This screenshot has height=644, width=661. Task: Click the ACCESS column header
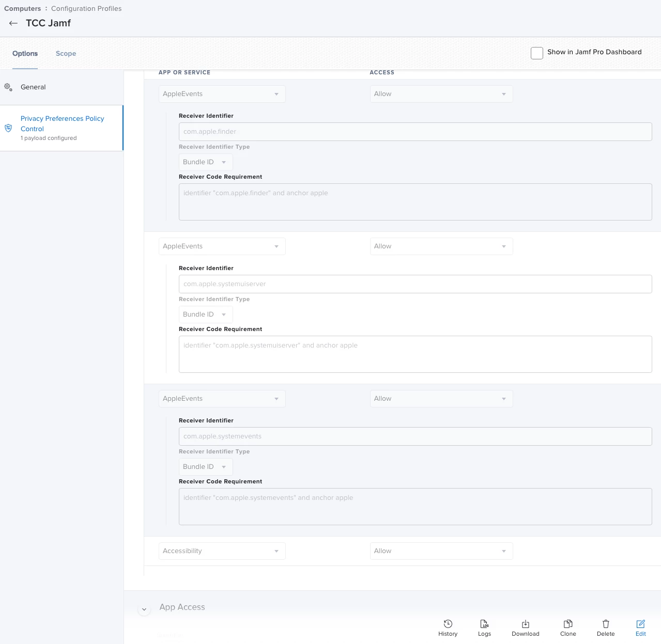coord(382,73)
